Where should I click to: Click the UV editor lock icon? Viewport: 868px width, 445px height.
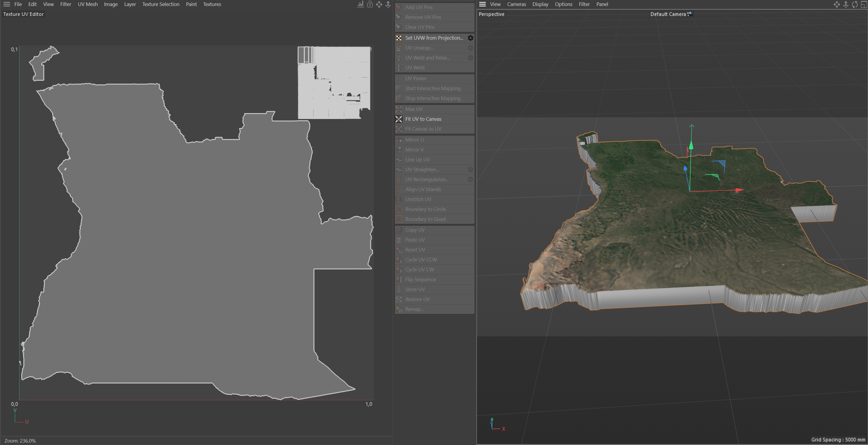click(x=370, y=5)
